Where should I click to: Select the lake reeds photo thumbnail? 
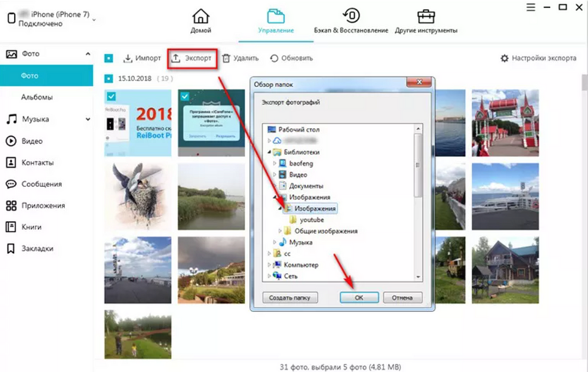coord(211,196)
